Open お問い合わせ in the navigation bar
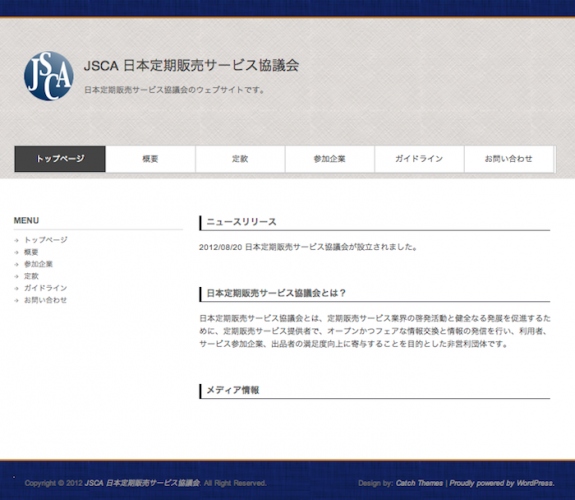Screen dimensions: 575x500 coord(509,159)
